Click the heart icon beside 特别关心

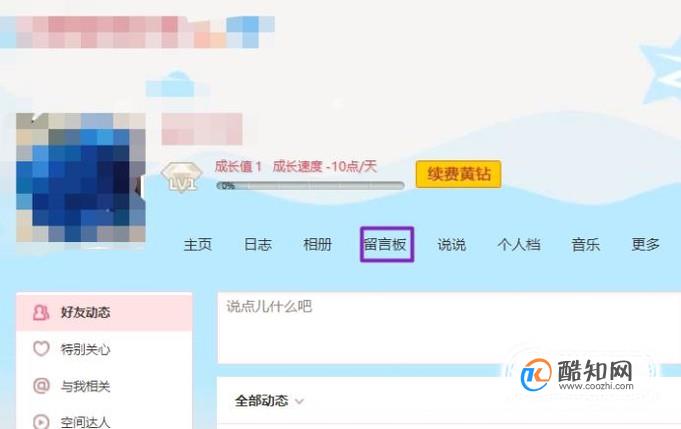pos(41,349)
